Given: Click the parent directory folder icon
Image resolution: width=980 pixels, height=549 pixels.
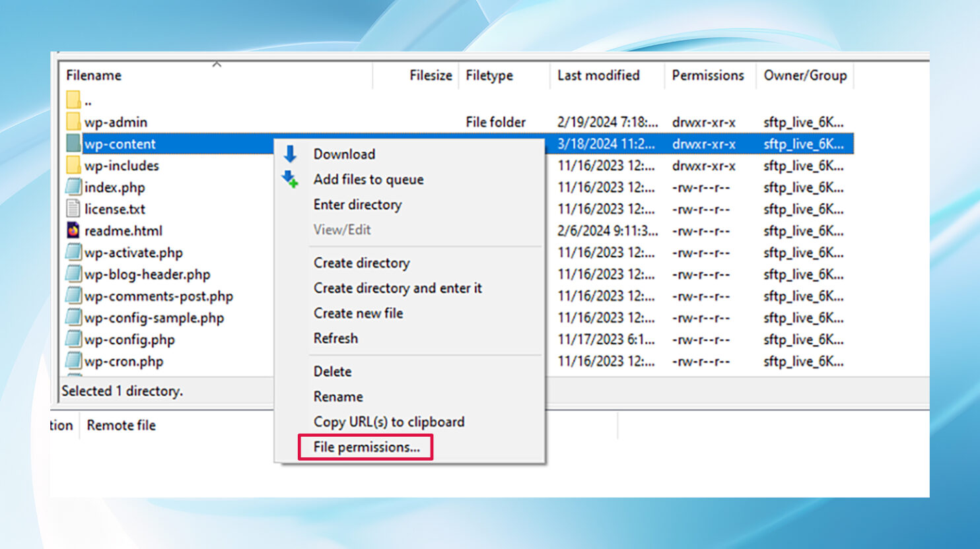Looking at the screenshot, I should [x=74, y=99].
